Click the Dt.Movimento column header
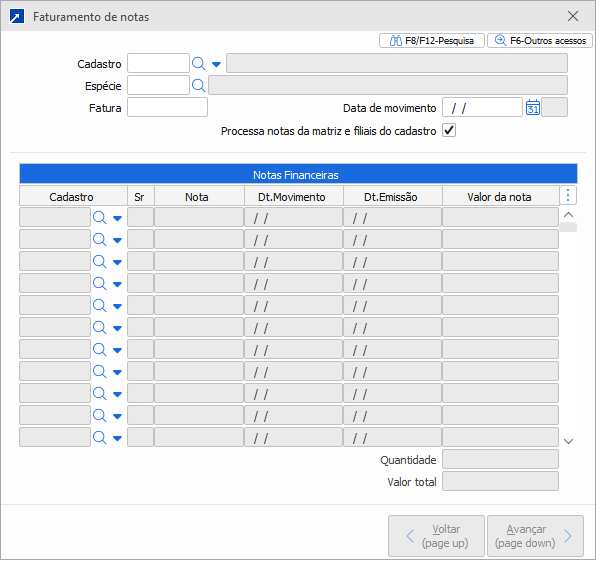610x567 pixels. (x=293, y=197)
